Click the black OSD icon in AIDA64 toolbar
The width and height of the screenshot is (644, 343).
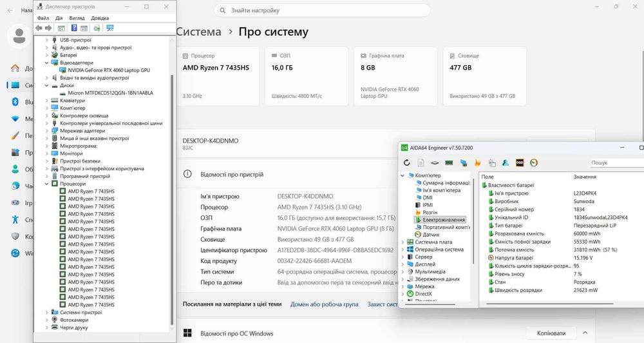pyautogui.click(x=520, y=162)
